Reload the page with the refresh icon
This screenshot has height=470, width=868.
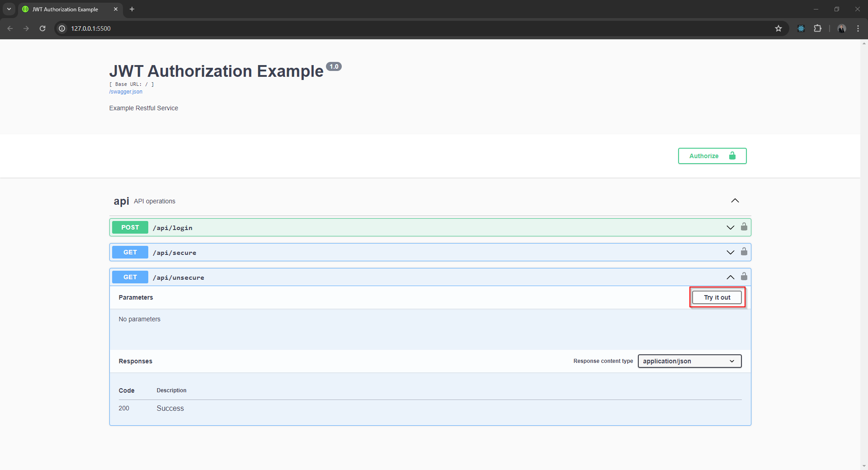[42, 28]
